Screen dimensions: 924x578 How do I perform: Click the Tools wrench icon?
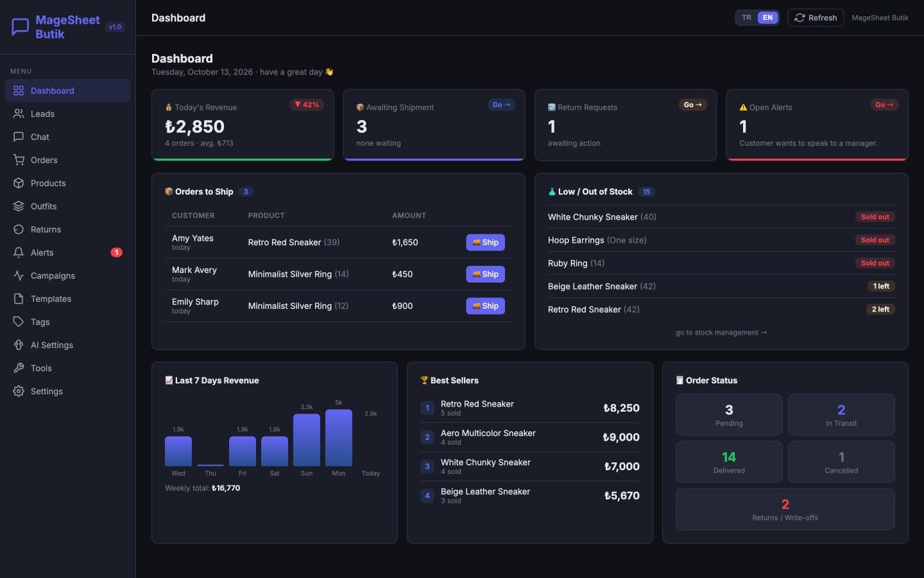[19, 368]
